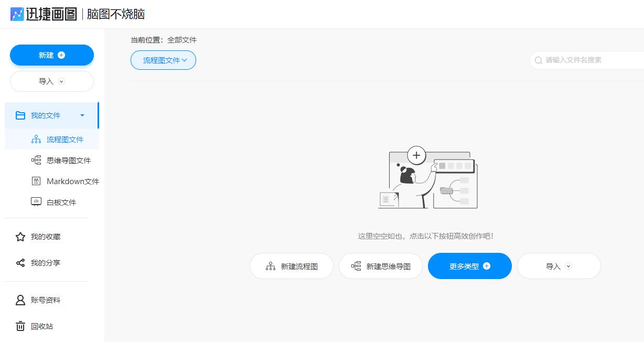
Task: Open 账号资料 account settings
Action: coord(46,300)
